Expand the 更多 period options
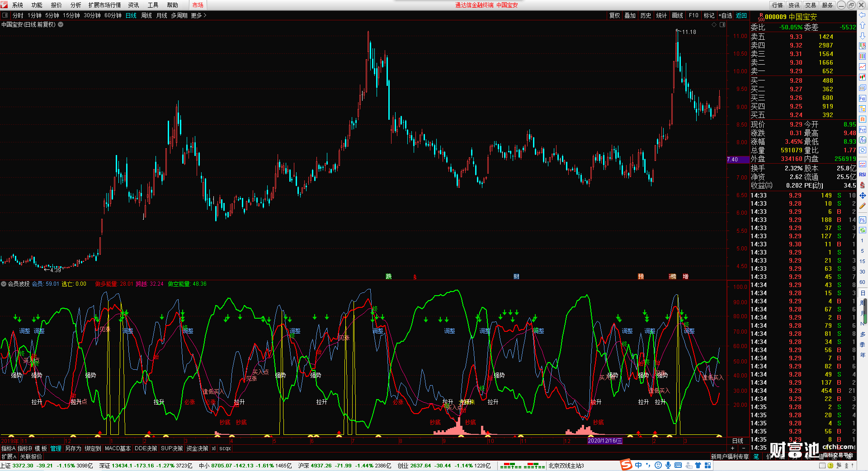The height and width of the screenshot is (471, 868). click(198, 15)
